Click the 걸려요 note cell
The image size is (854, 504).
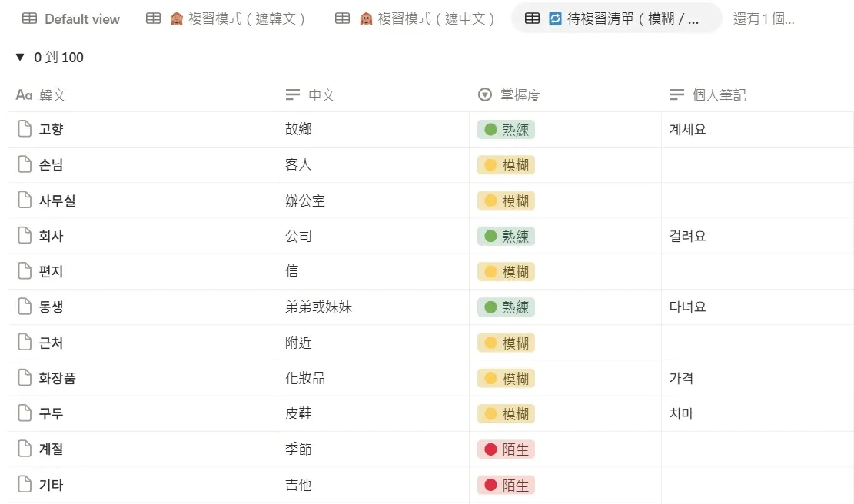[758, 236]
